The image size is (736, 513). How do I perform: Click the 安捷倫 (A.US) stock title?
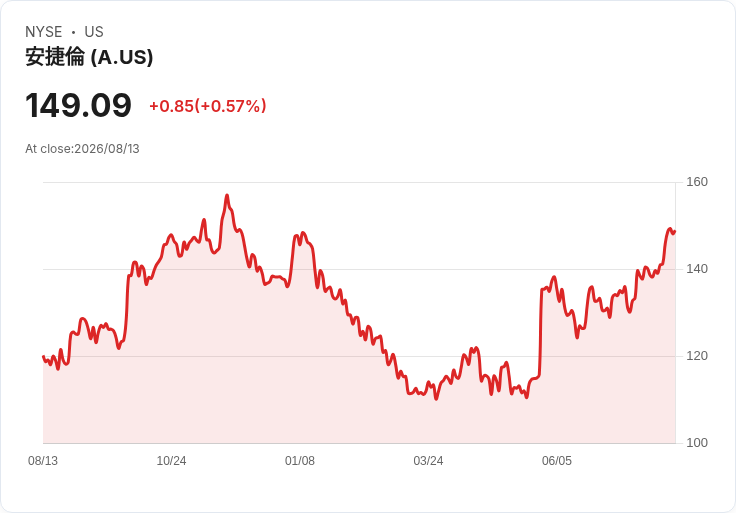89,57
